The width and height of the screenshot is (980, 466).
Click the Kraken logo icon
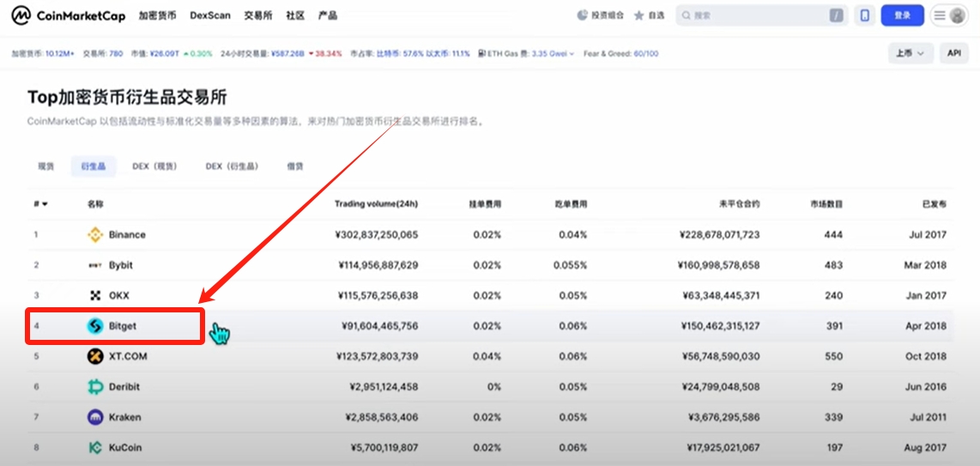pos(95,417)
